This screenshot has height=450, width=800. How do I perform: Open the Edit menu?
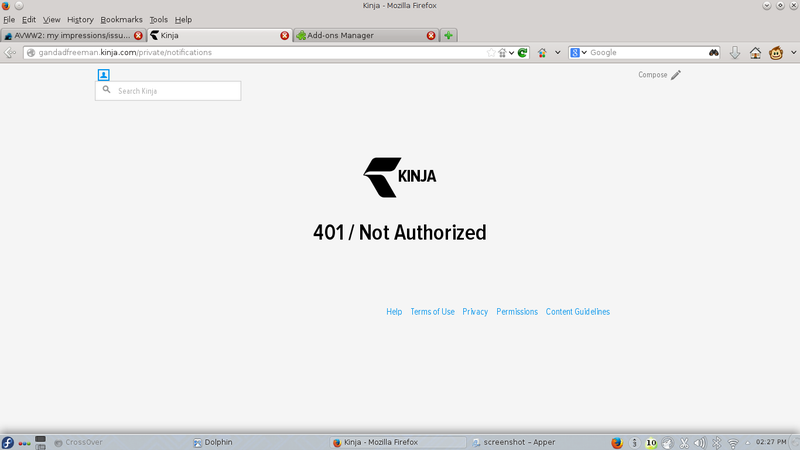tap(29, 19)
